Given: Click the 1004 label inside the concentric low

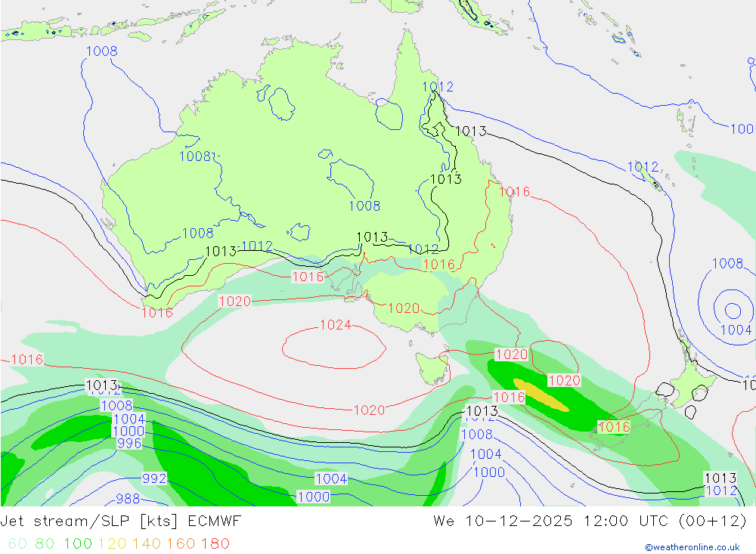Looking at the screenshot, I should tap(736, 330).
